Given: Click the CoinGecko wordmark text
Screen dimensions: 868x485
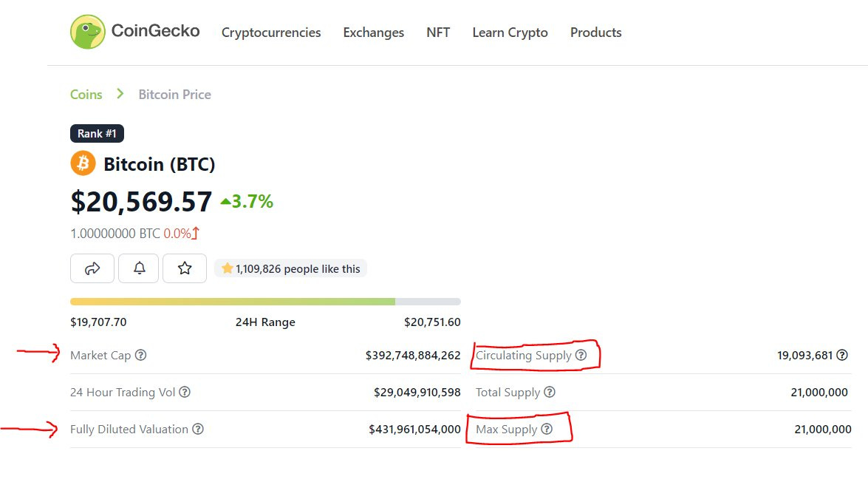Looking at the screenshot, I should pyautogui.click(x=156, y=30).
